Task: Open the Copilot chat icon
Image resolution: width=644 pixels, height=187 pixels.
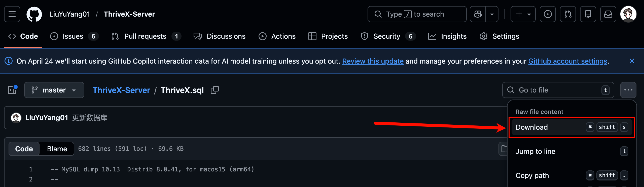Action: coord(478,14)
